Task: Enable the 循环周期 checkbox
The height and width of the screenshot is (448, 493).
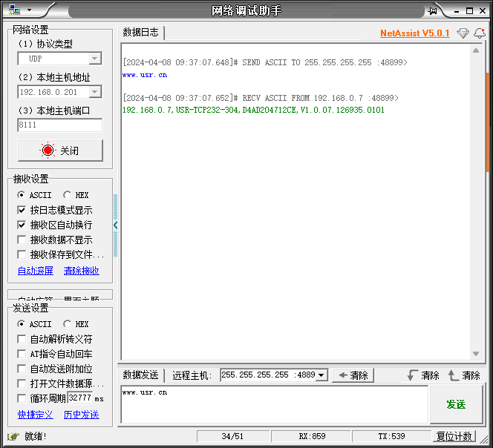Action: (22, 398)
